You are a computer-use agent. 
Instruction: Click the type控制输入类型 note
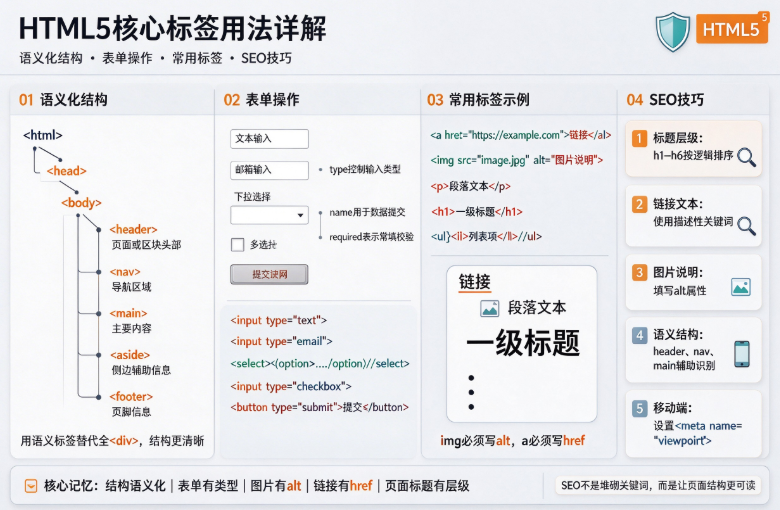(x=365, y=170)
